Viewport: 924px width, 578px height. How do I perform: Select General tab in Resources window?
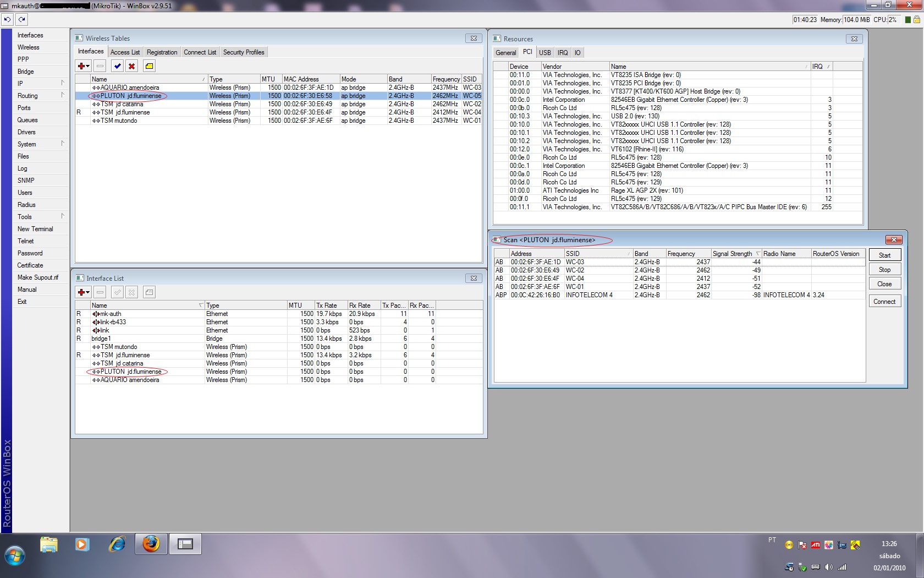click(505, 53)
